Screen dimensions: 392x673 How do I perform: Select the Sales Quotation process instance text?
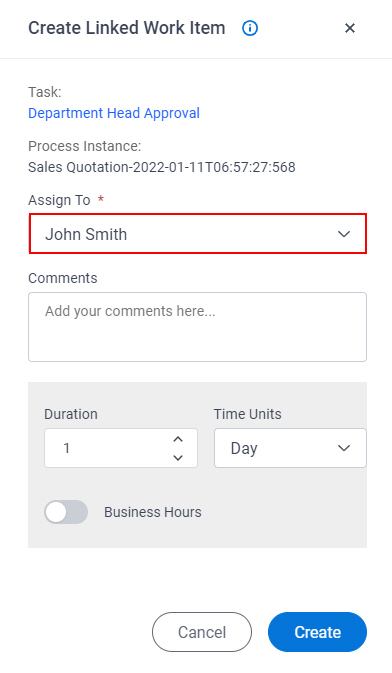pyautogui.click(x=162, y=167)
